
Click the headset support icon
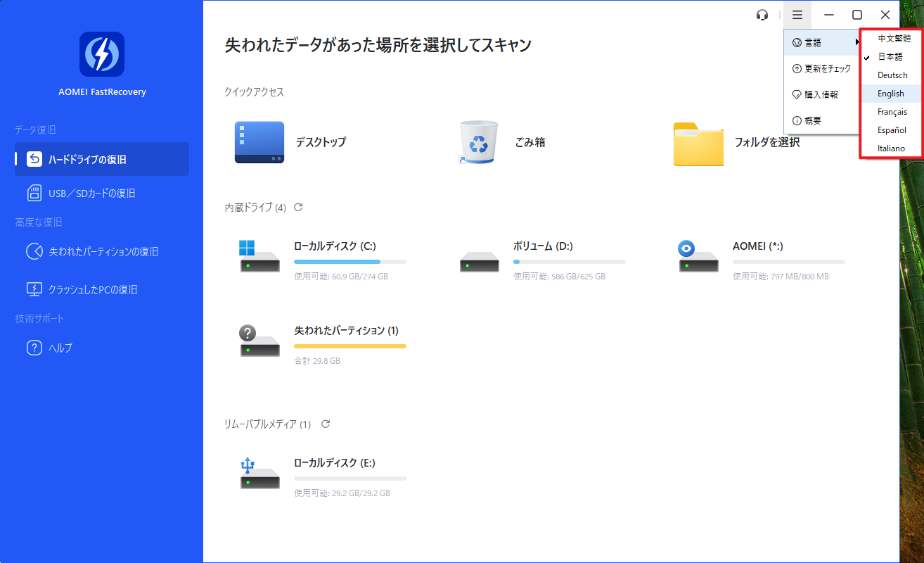click(762, 15)
